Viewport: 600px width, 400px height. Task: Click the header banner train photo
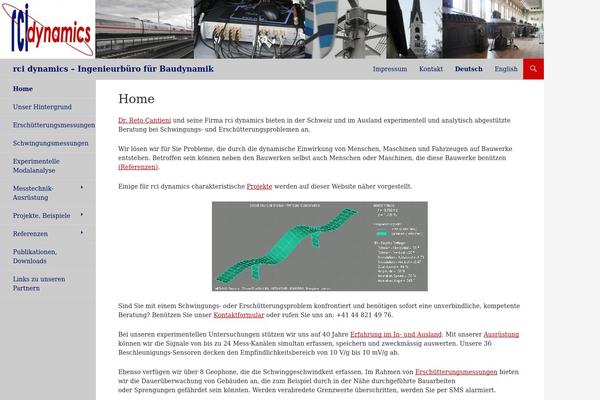coord(144,29)
